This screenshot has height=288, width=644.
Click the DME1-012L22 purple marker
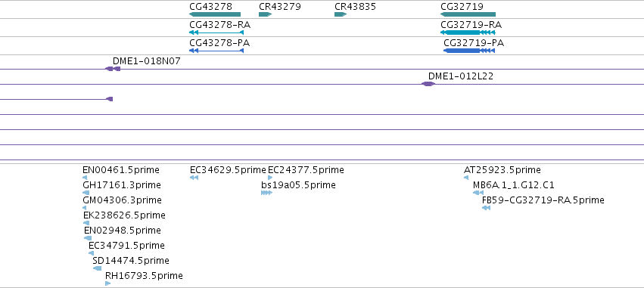(428, 84)
